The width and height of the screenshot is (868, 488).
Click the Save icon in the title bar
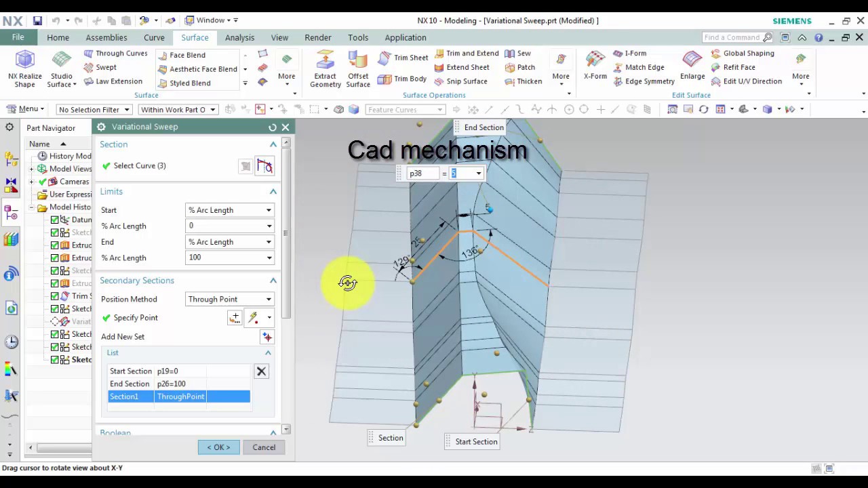[x=37, y=21]
